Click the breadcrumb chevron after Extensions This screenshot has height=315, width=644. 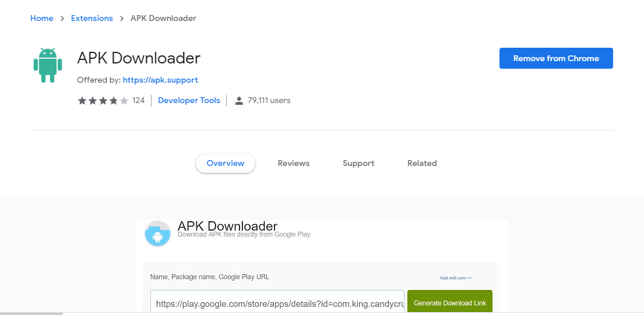pos(122,19)
